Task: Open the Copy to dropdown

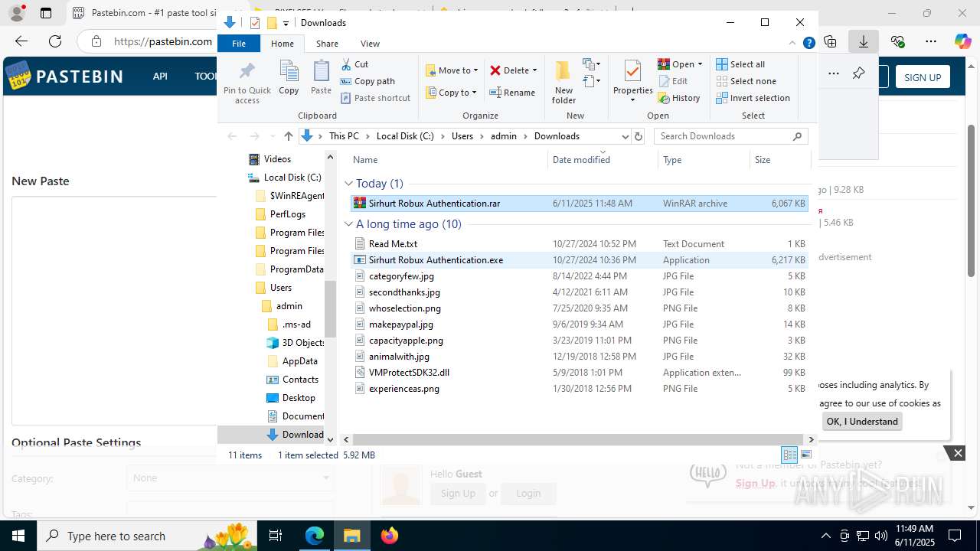Action: pos(452,93)
